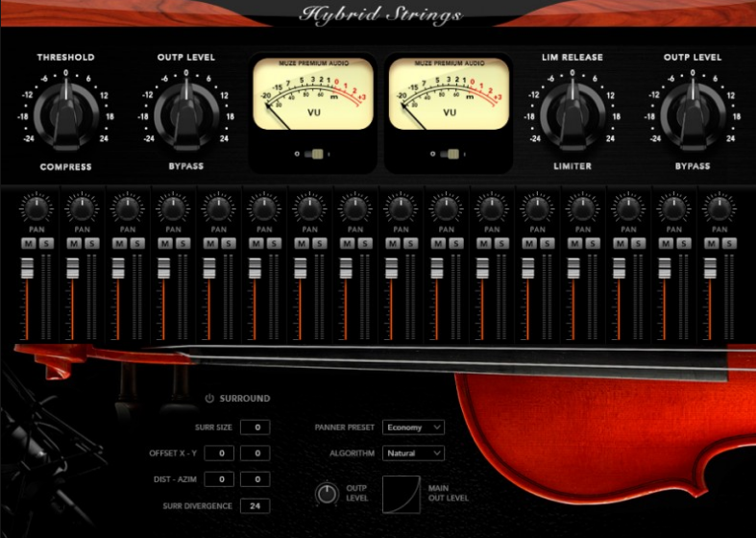Solo the second mixer channel
This screenshot has height=538, width=756.
pos(89,244)
